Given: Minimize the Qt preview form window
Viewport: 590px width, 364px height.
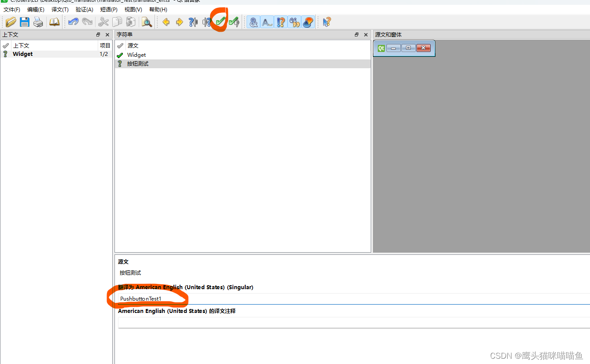Looking at the screenshot, I should [393, 48].
